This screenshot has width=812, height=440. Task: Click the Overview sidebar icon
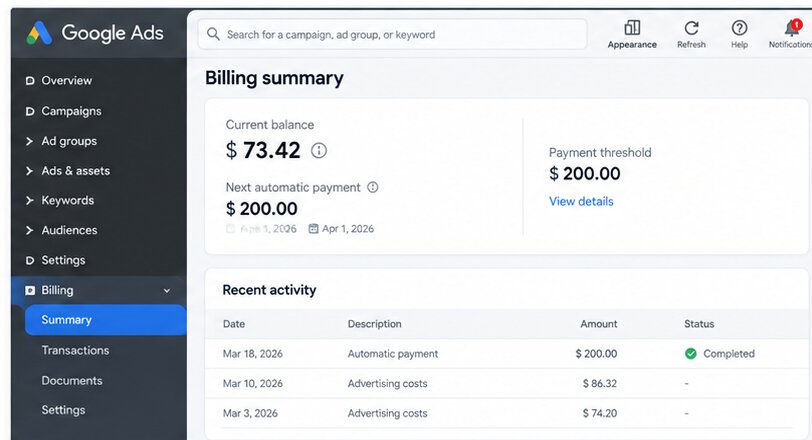30,81
